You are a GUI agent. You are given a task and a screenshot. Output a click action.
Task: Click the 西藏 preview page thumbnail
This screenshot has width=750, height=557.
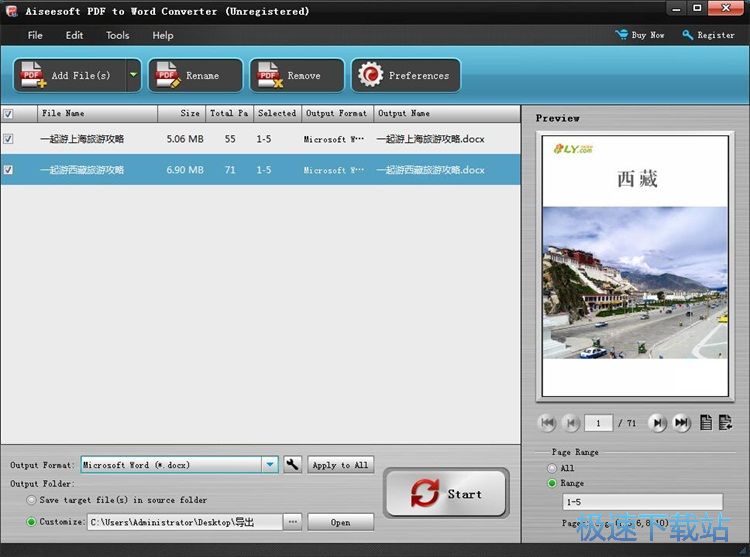click(x=635, y=266)
